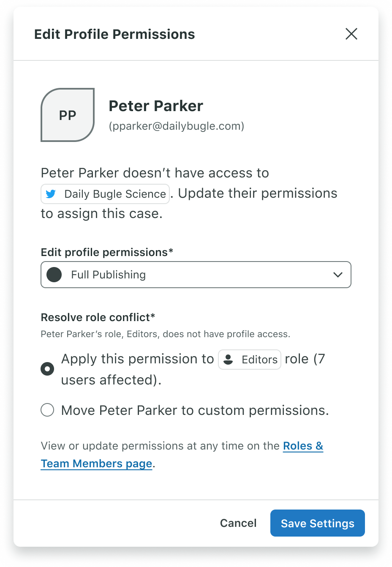Select Apply this permission to Editors role

pos(47,369)
